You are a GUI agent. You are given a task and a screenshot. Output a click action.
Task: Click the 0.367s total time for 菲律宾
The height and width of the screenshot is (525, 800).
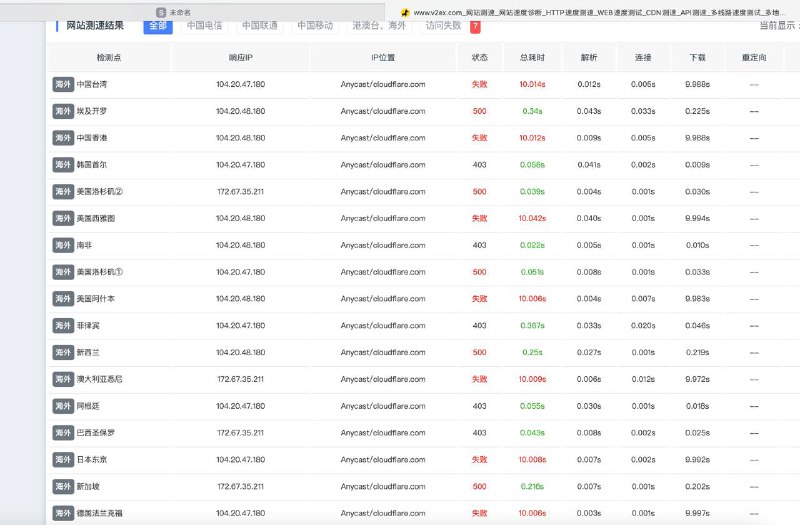(532, 326)
